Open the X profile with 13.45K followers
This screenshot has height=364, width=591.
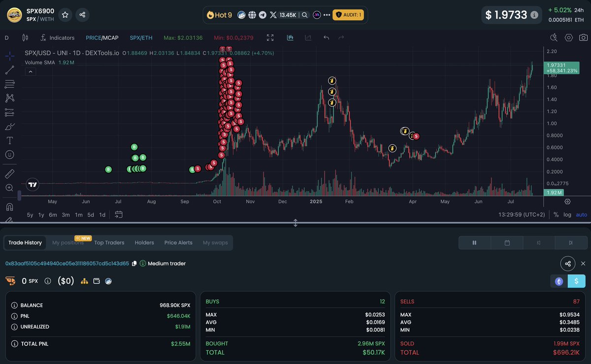point(283,15)
